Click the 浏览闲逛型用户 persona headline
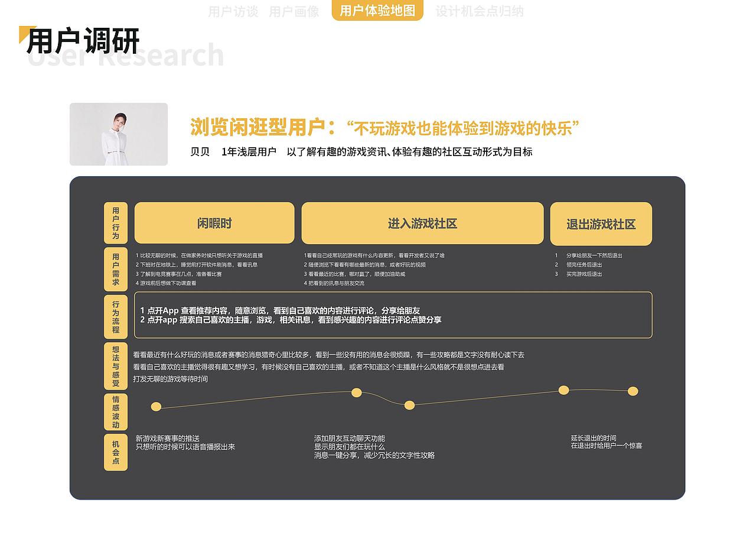This screenshot has height=535, width=756. pyautogui.click(x=384, y=128)
